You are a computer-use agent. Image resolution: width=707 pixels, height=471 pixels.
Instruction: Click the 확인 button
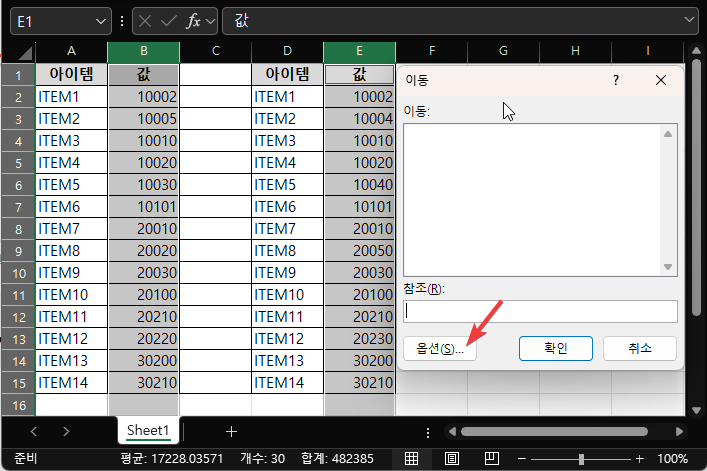coord(556,348)
